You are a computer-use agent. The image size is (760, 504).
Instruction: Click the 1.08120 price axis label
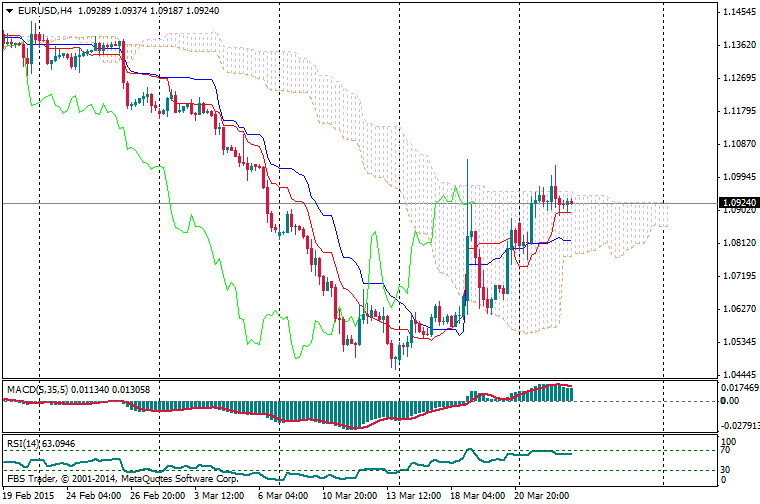[x=738, y=242]
